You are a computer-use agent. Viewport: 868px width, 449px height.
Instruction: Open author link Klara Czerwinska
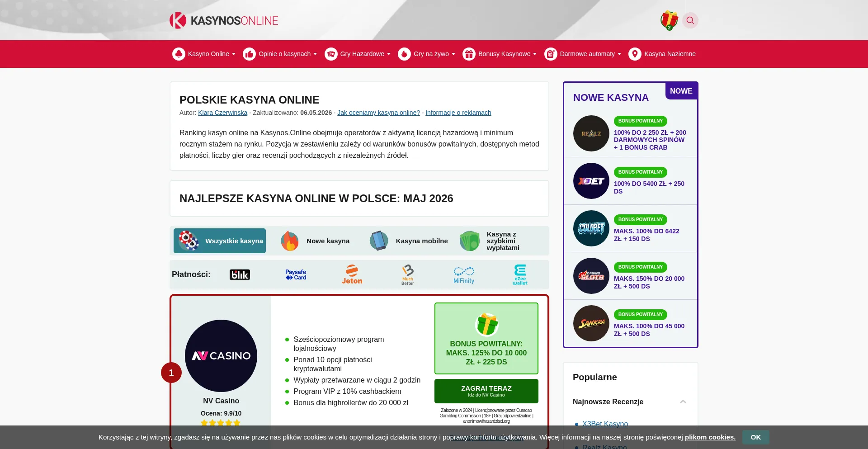(222, 113)
